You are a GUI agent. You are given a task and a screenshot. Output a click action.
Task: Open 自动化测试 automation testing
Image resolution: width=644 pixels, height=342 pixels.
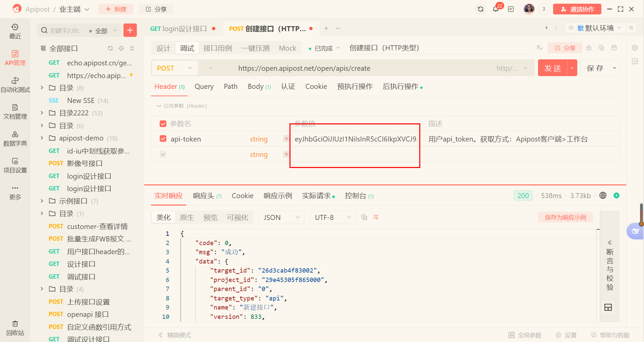click(15, 85)
